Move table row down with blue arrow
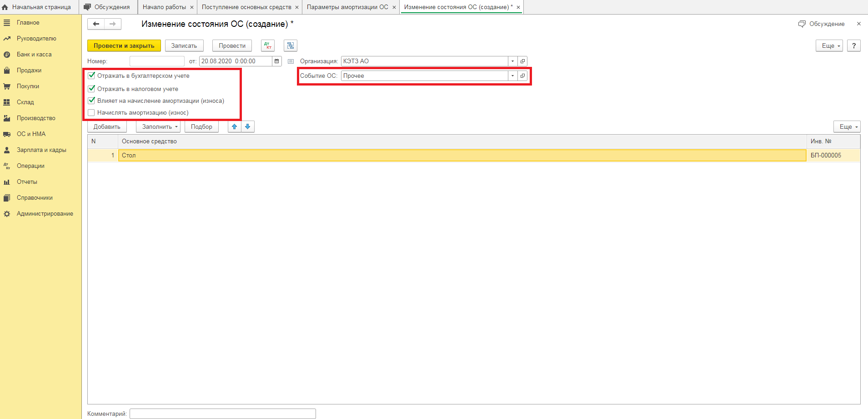868x419 pixels. pos(248,126)
